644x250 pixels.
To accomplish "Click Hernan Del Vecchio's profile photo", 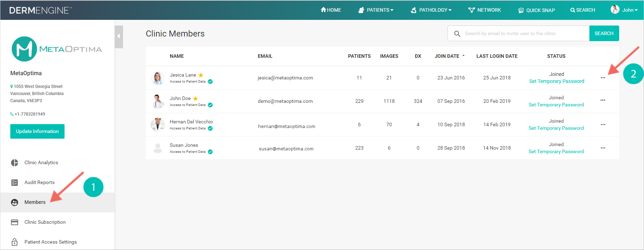I will pos(158,125).
